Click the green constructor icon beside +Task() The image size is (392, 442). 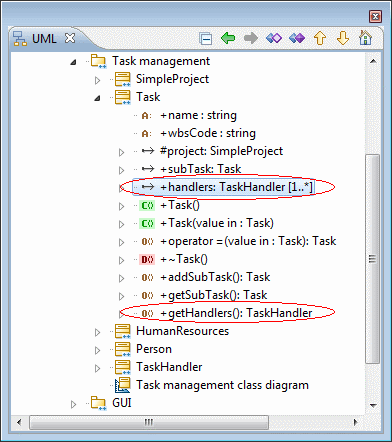click(x=147, y=205)
